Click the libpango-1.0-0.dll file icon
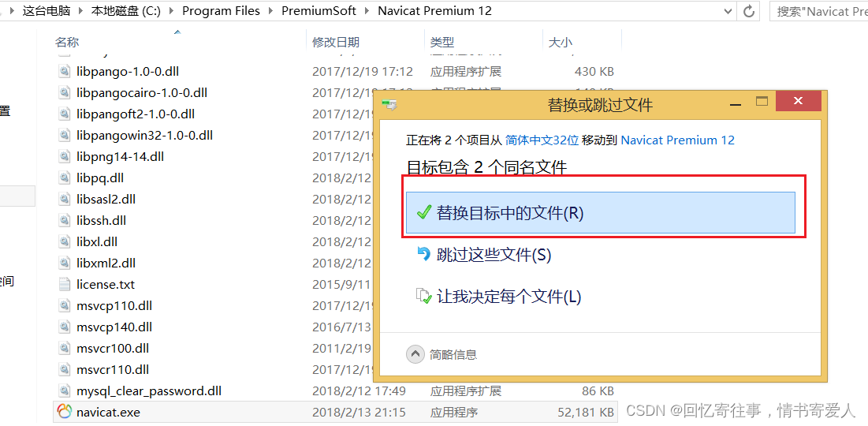Viewport: 868px width, 426px height. 65,72
